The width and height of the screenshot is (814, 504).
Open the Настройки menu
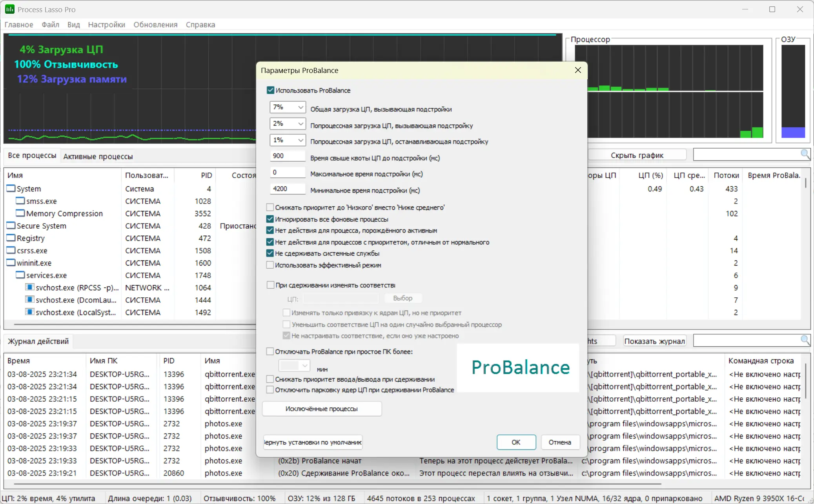point(106,25)
